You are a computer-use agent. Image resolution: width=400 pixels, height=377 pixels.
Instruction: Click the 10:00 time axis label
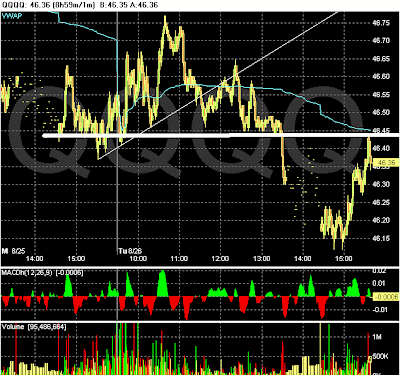138,259
